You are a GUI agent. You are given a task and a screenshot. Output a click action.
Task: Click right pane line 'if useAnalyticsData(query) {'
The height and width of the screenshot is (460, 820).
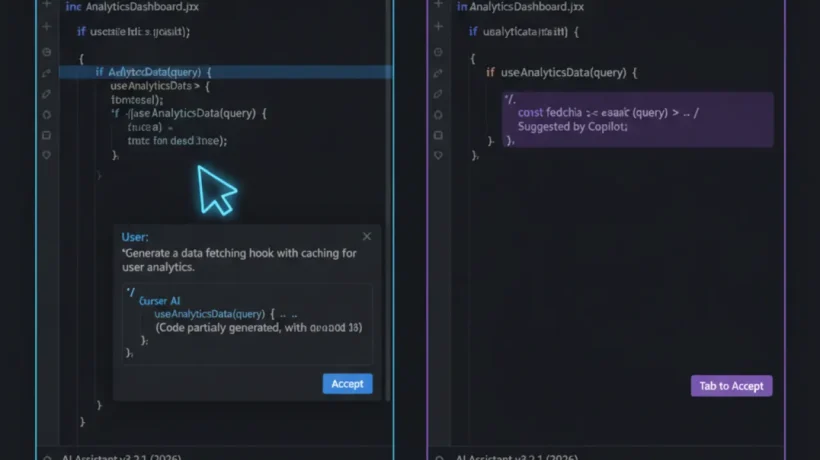pos(562,73)
